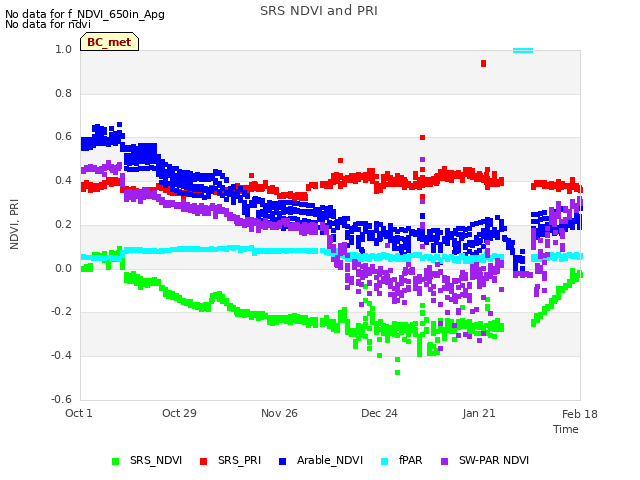The height and width of the screenshot is (480, 640).
Task: Click the No data for f_NDVI_650in_Apg message
Action: pyautogui.click(x=85, y=14)
